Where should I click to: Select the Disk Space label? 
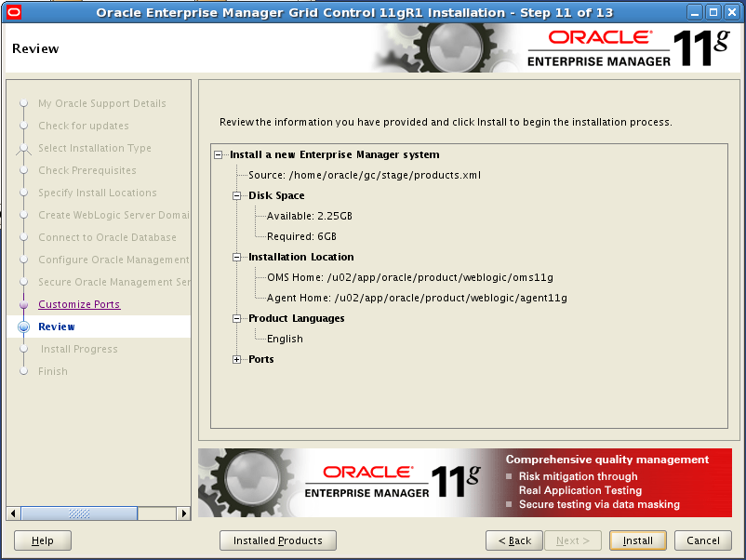coord(276,195)
